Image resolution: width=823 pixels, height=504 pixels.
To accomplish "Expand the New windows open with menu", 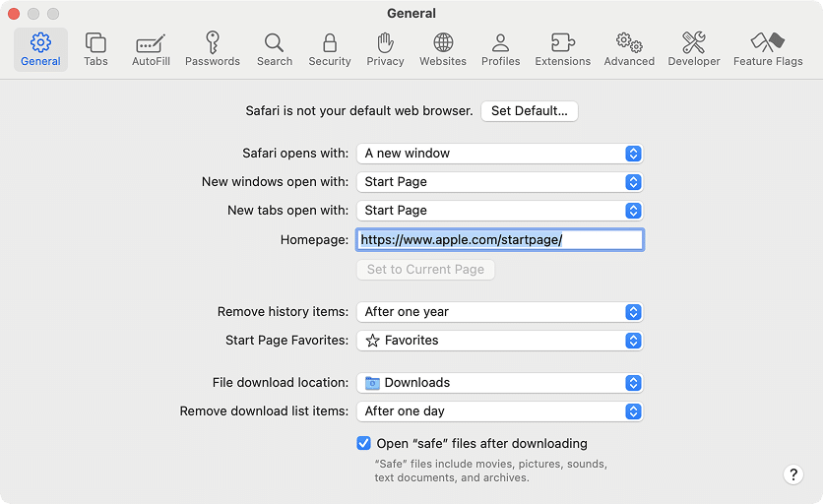I will 500,182.
